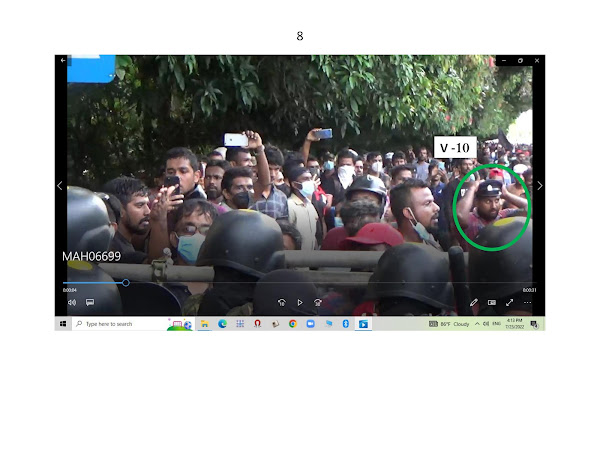This screenshot has width=600, height=464.
Task: Enter full screen with the expand arrows
Action: tap(509, 303)
